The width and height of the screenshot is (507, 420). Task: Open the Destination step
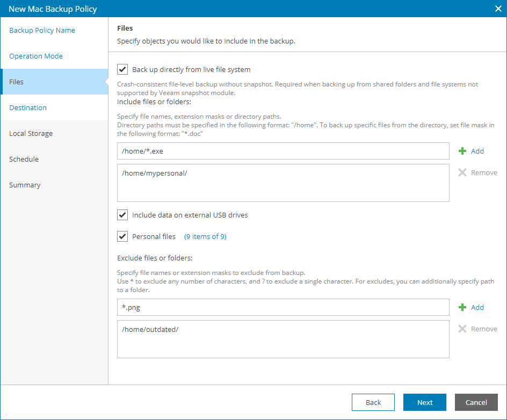[28, 108]
